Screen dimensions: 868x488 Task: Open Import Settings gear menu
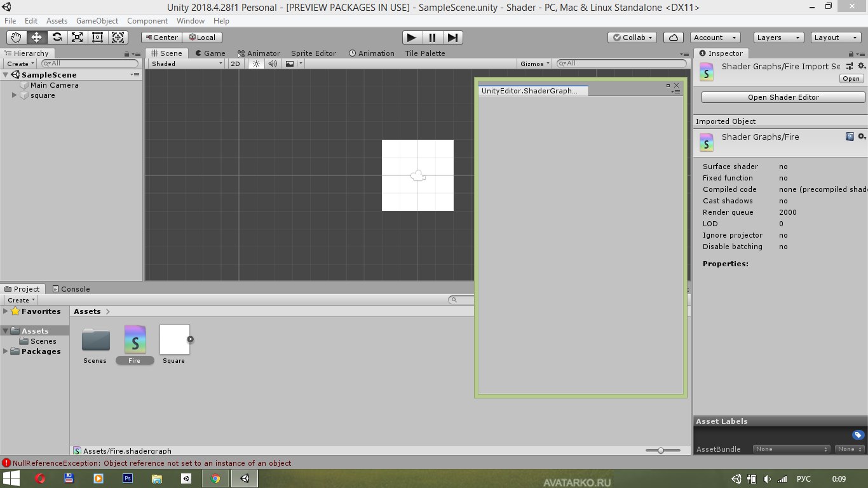[x=862, y=66]
